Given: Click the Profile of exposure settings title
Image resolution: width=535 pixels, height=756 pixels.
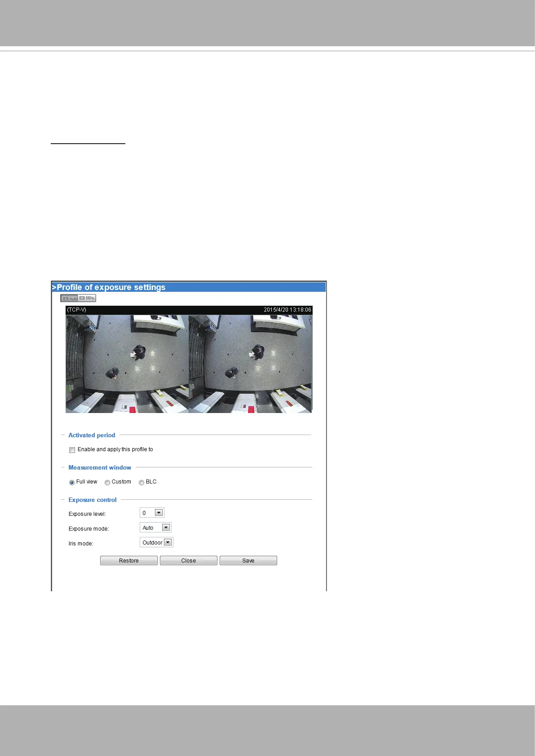Looking at the screenshot, I should click(109, 287).
